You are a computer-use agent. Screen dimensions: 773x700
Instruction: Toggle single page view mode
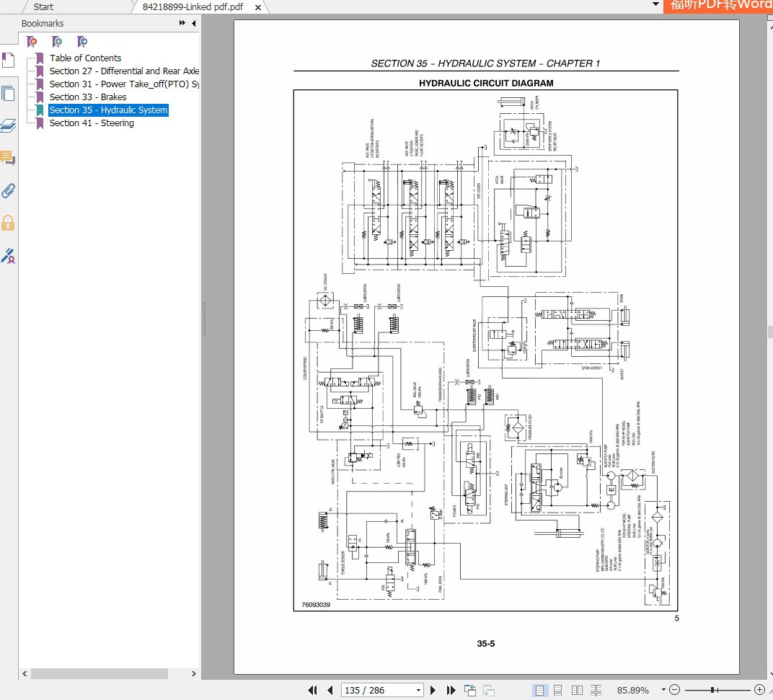tap(540, 690)
